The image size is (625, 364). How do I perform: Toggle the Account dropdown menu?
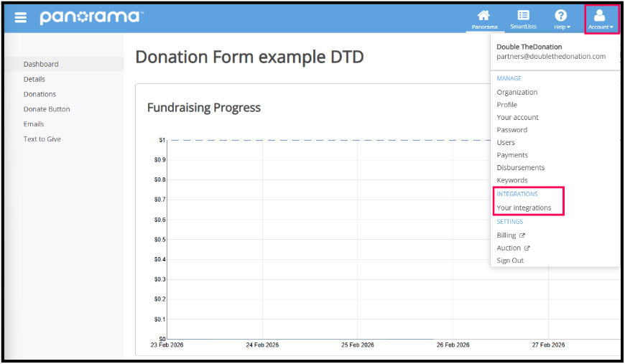(601, 18)
